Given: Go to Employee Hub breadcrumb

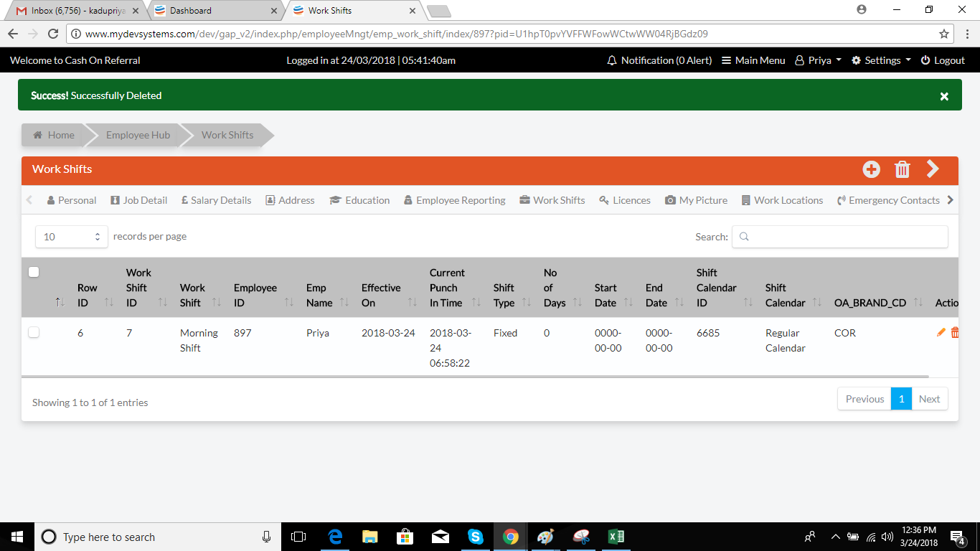Looking at the screenshot, I should pyautogui.click(x=138, y=135).
